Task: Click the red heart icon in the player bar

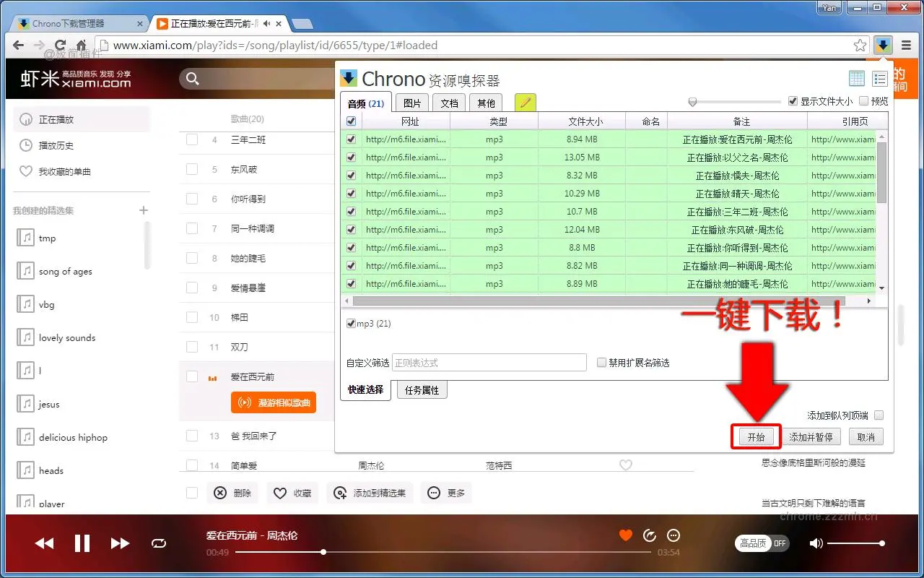Action: (x=625, y=535)
